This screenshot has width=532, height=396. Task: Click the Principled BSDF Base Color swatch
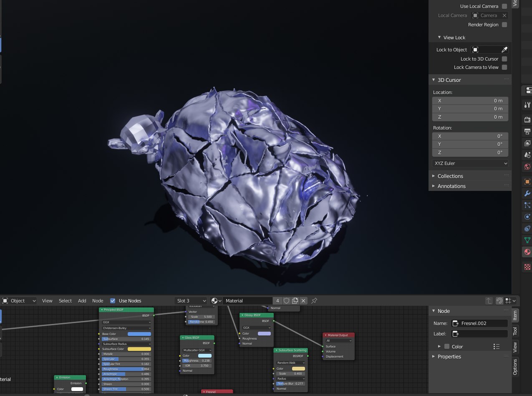pos(139,334)
